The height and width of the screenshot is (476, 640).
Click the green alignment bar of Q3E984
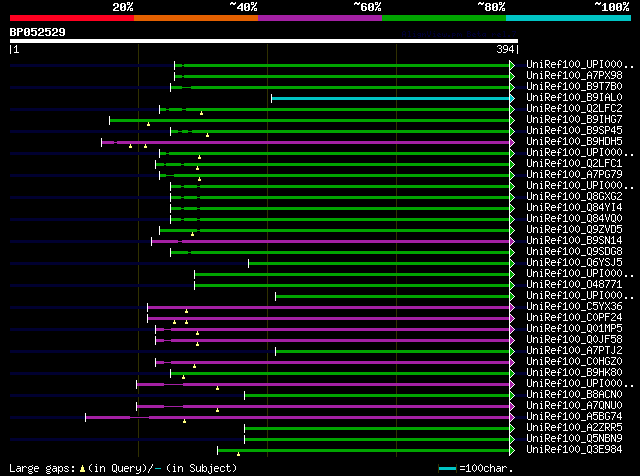364,451
